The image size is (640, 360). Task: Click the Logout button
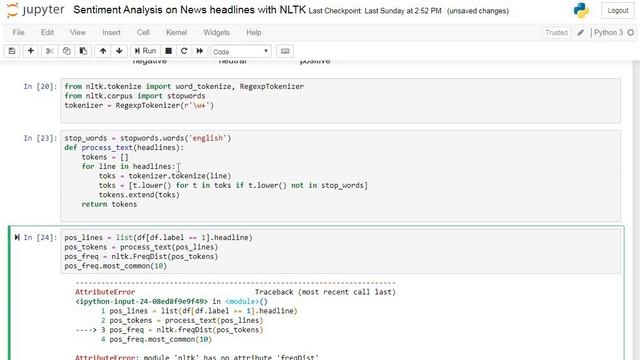pos(618,11)
